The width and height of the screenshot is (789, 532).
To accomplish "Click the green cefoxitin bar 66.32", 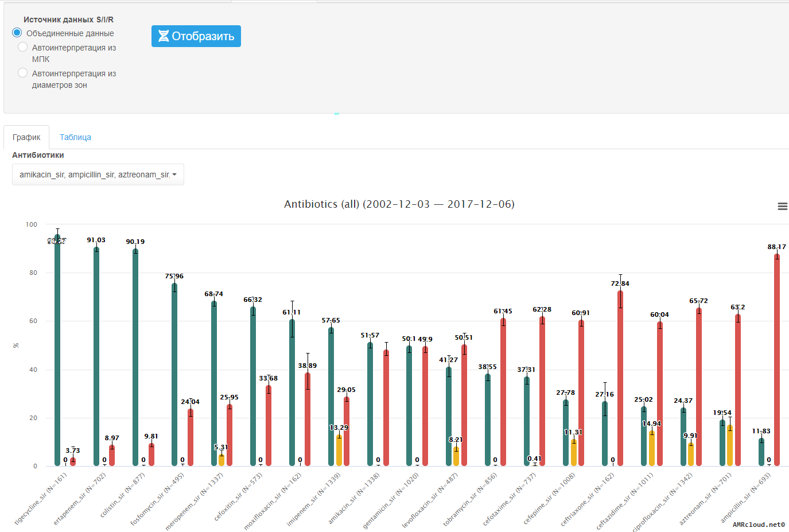I will tap(253, 386).
